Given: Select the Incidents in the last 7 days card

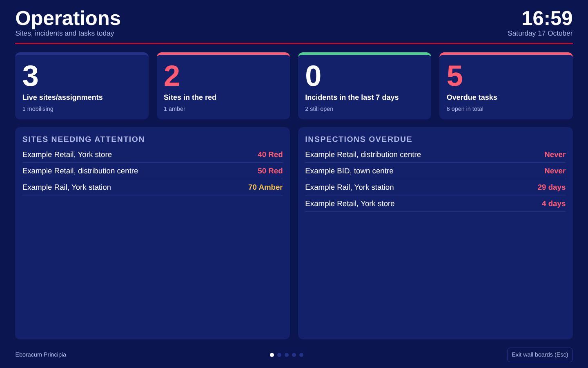Looking at the screenshot, I should click(x=365, y=86).
